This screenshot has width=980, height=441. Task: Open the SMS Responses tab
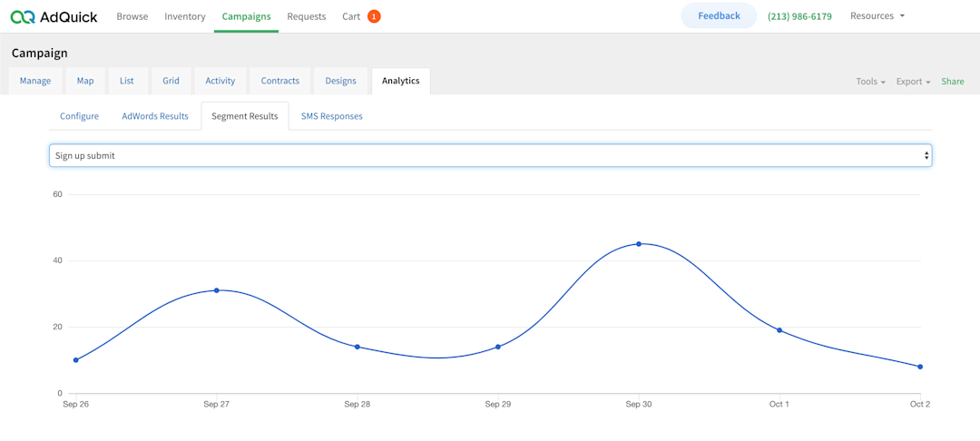tap(332, 116)
